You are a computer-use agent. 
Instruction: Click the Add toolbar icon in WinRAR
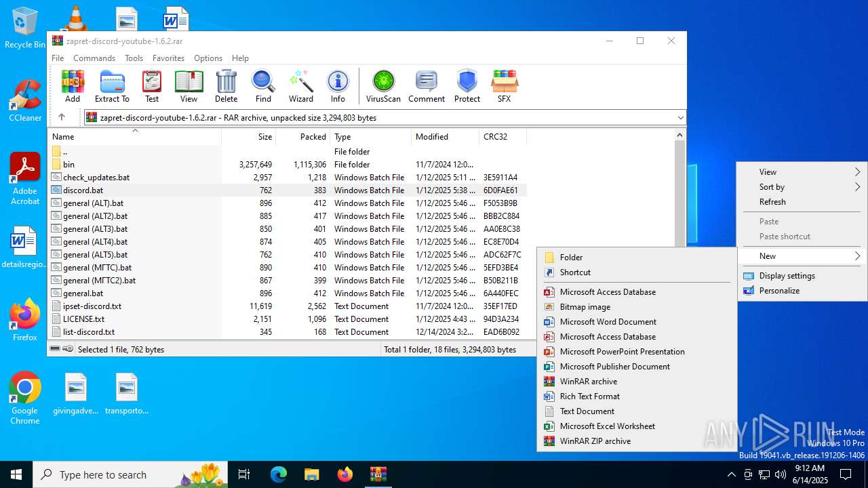(x=73, y=87)
